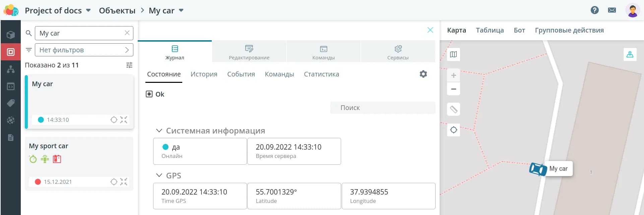
Task: Open Групповые действия in the map header
Action: point(569,30)
